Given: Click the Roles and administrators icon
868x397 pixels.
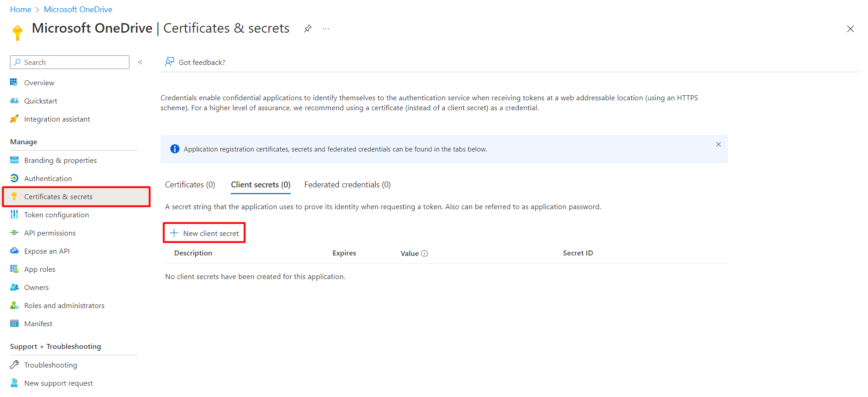Looking at the screenshot, I should click(14, 305).
